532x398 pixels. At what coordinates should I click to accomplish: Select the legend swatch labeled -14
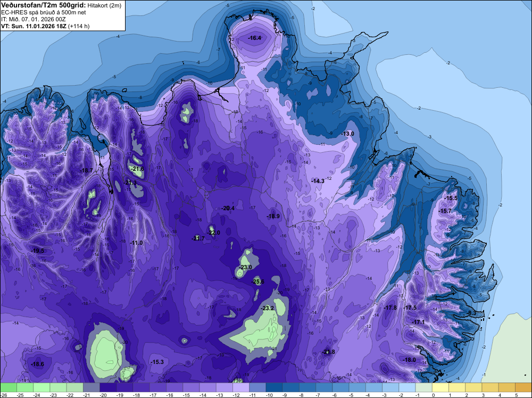(208, 387)
